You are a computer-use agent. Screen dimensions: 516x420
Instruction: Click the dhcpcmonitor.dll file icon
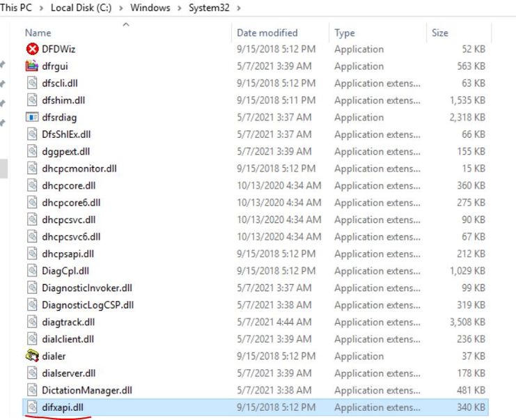[32, 169]
